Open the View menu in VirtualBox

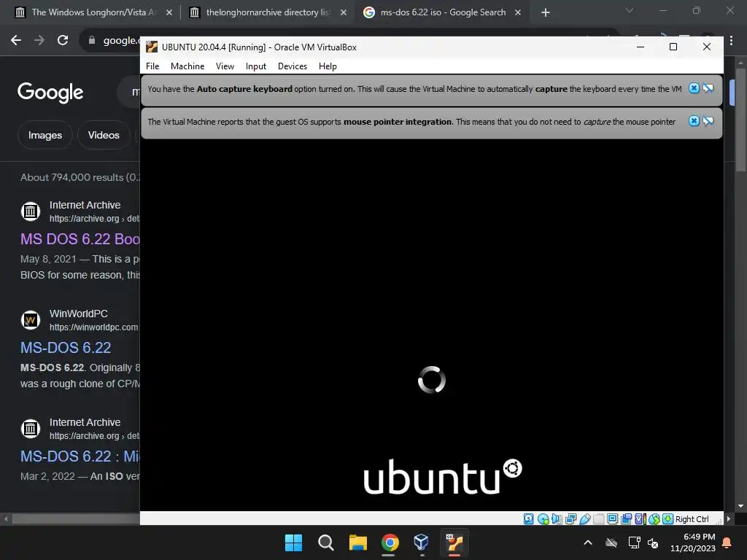(225, 66)
